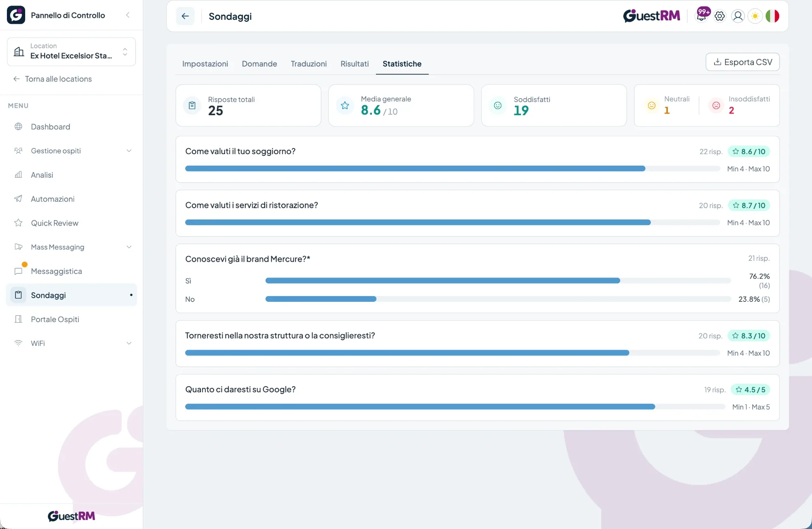Change language using the Italian flag
The width and height of the screenshot is (812, 529).
click(x=773, y=16)
